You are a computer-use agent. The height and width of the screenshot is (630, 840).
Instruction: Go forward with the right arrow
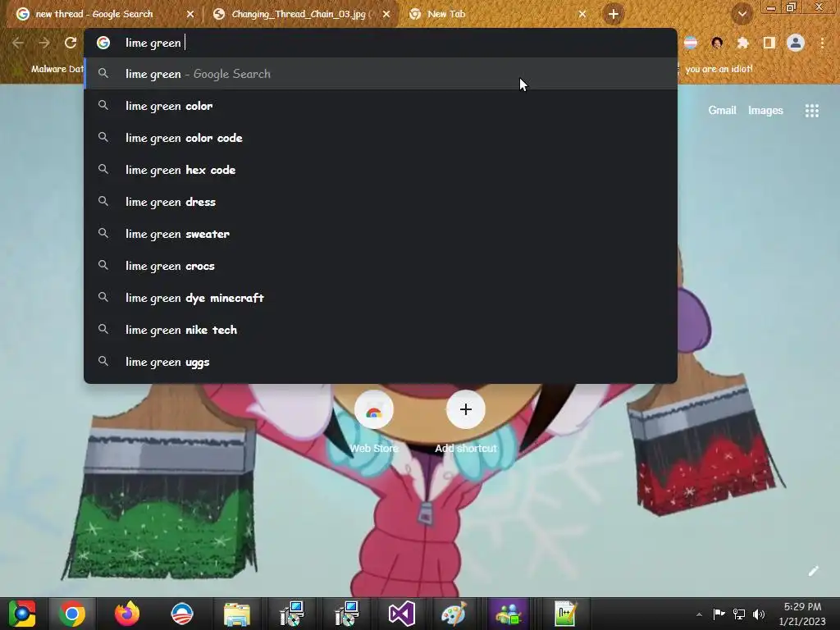tap(44, 43)
